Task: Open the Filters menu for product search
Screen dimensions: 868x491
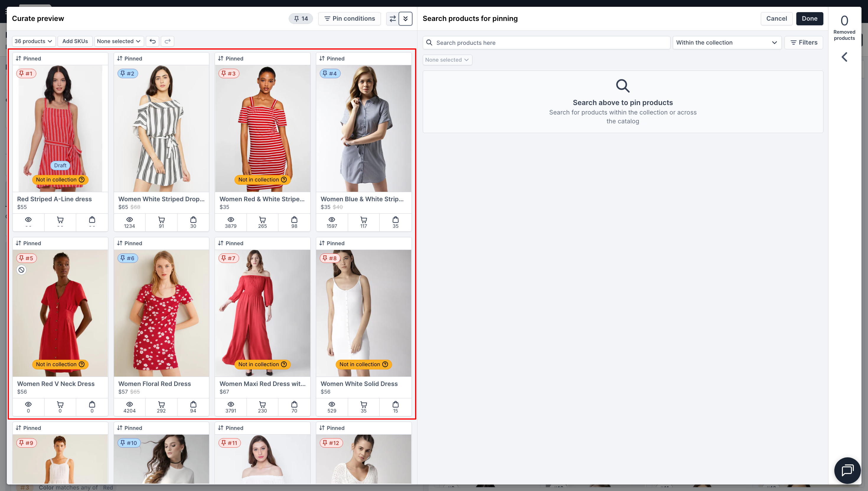Action: (804, 42)
